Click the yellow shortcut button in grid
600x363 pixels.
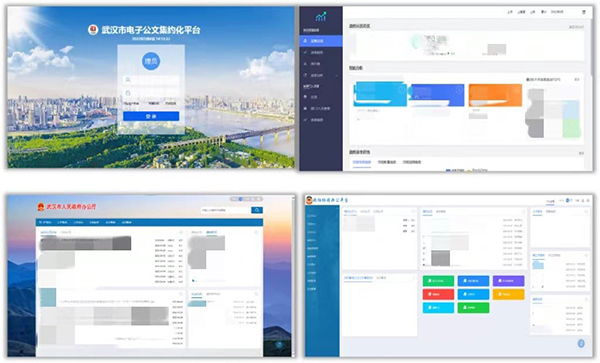coord(508,294)
